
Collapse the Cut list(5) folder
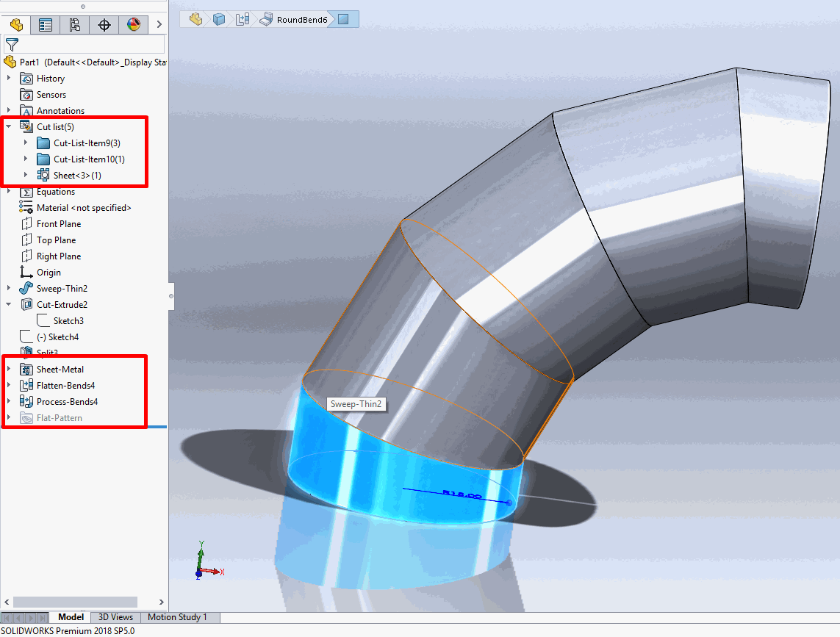(9, 127)
